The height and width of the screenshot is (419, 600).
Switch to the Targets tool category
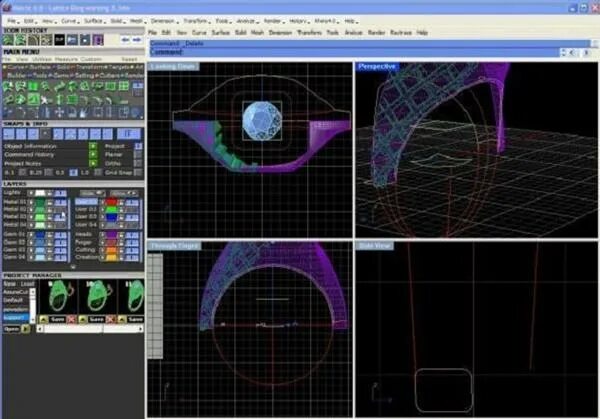tap(121, 67)
